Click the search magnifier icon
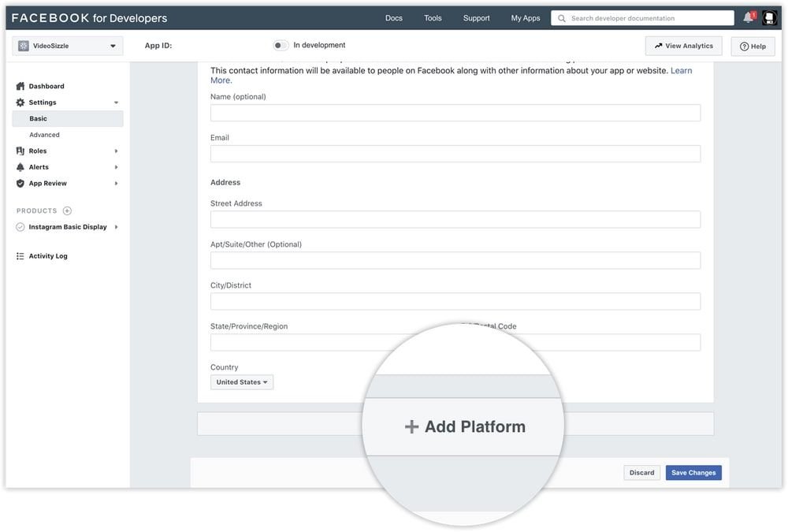The width and height of the screenshot is (788, 532). tap(561, 18)
